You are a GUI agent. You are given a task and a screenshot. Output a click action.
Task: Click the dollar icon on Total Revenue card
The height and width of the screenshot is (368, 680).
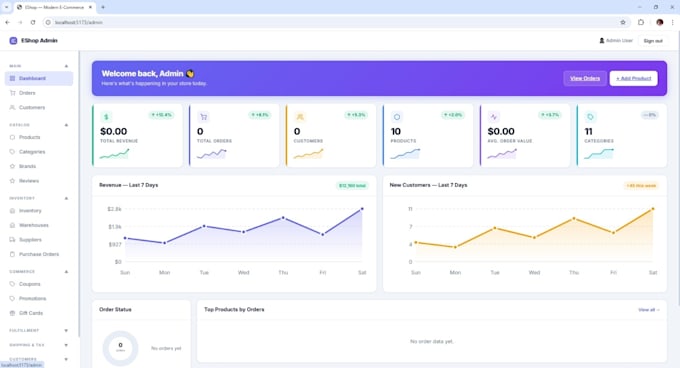[106, 117]
